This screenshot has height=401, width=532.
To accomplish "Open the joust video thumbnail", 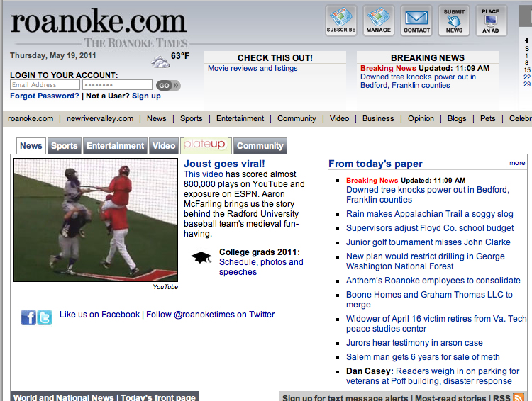I will [96, 220].
